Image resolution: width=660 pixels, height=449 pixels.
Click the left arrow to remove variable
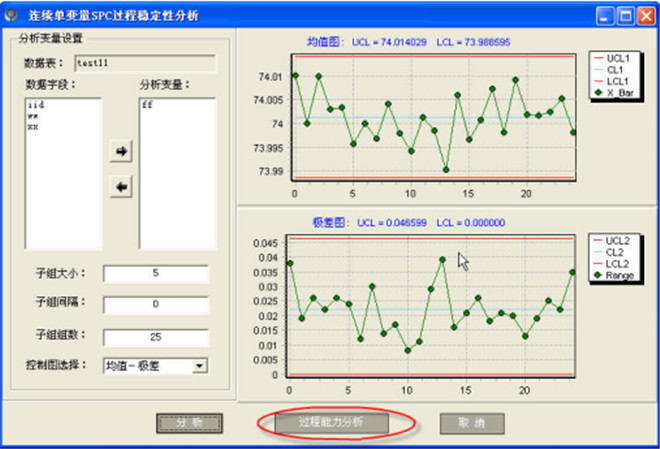click(122, 187)
